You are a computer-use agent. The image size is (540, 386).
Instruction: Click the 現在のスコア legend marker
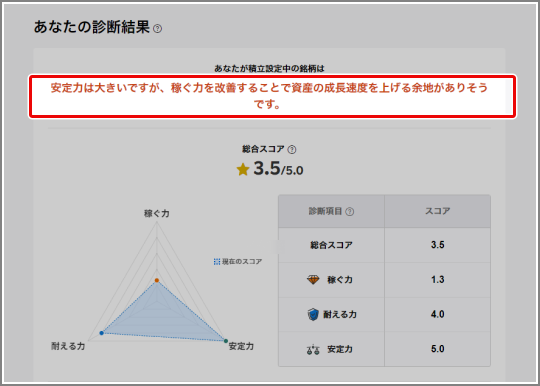pos(217,262)
